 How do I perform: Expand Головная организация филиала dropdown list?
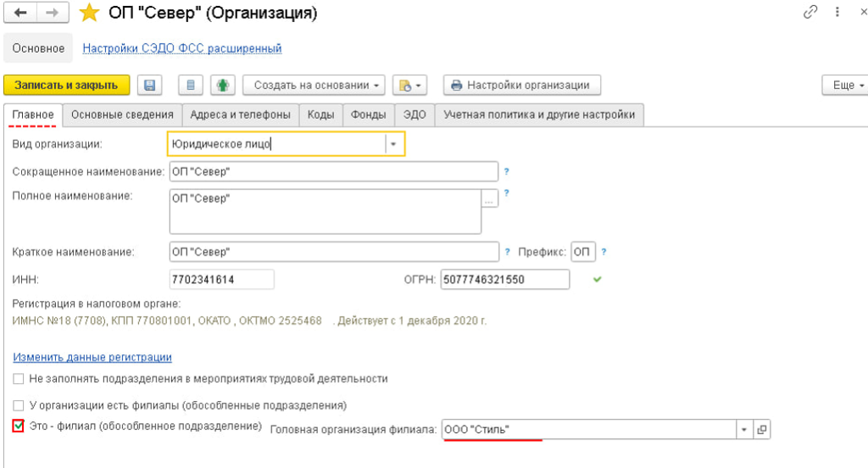744,430
